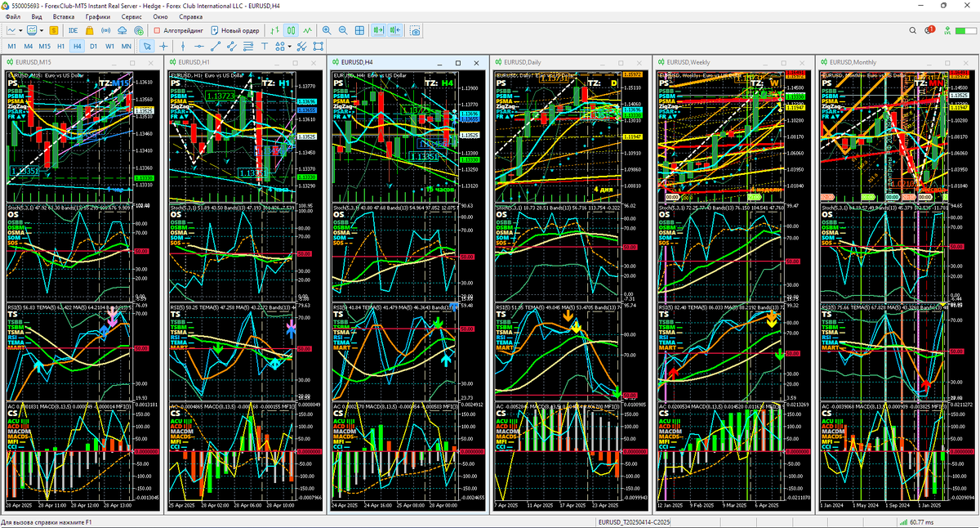The height and width of the screenshot is (528, 980).
Task: Select the M15 timeframe button
Action: click(x=44, y=47)
